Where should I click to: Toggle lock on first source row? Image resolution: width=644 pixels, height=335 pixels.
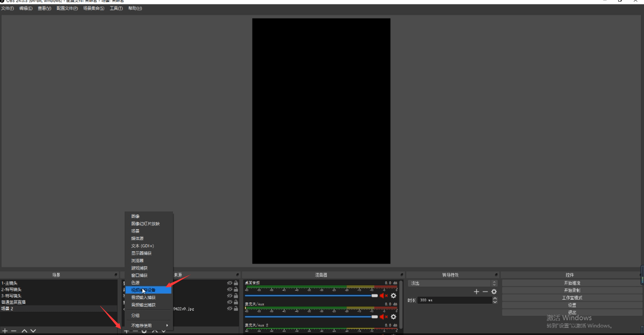(x=236, y=283)
